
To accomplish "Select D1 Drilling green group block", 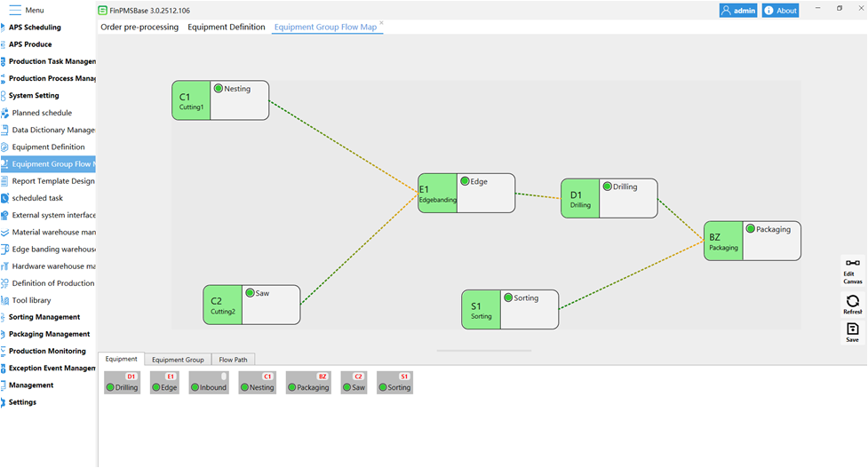I will [580, 198].
